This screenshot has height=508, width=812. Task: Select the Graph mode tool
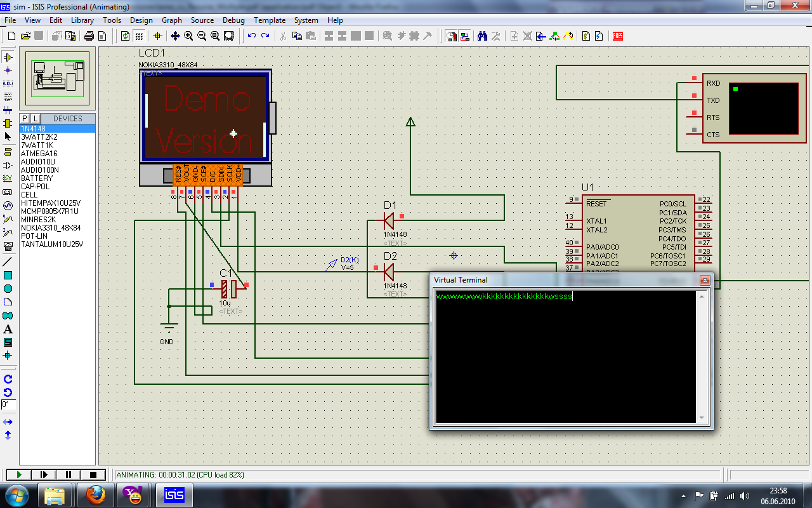(x=8, y=179)
